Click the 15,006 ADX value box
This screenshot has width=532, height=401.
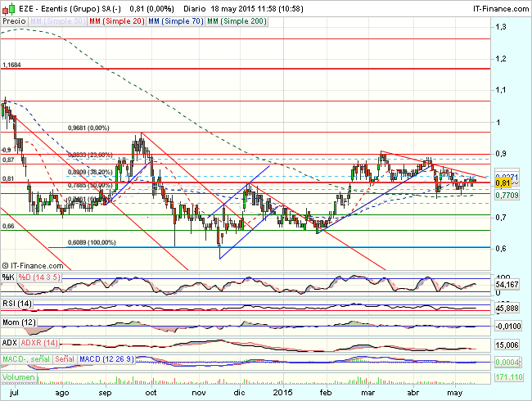tap(507, 345)
